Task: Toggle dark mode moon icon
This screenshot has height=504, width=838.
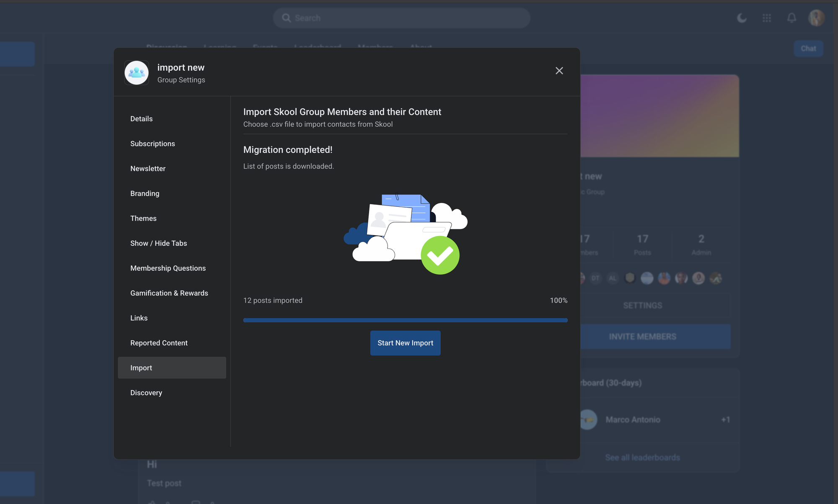Action: pyautogui.click(x=742, y=18)
